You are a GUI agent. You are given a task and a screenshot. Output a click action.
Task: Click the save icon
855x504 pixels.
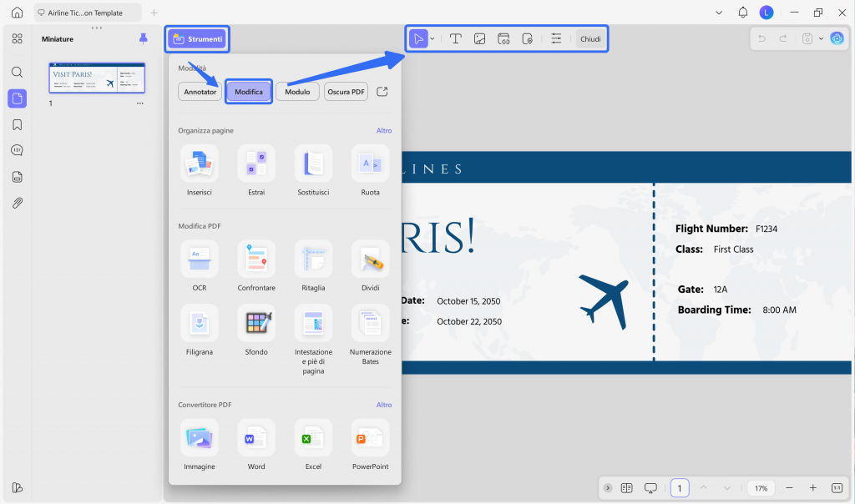click(807, 38)
